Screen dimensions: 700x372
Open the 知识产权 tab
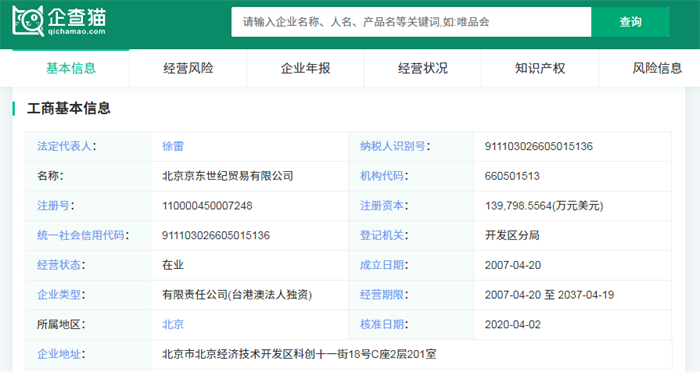click(540, 68)
